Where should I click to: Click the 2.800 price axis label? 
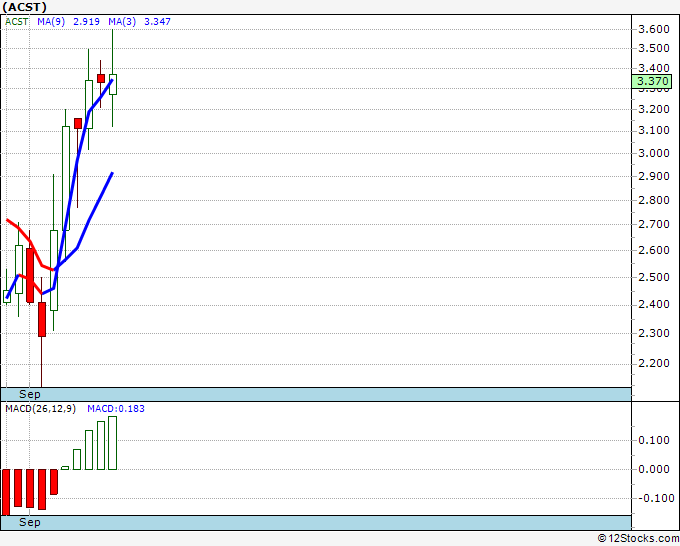(654, 200)
